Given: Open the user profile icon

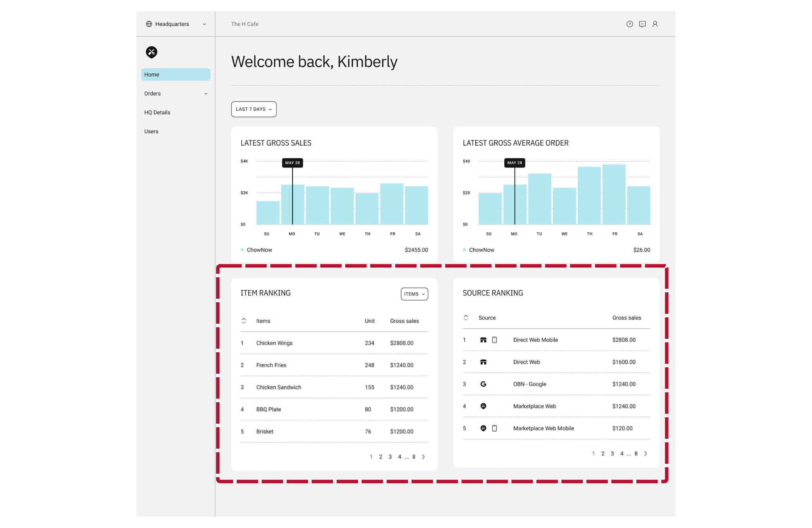Looking at the screenshot, I should (655, 24).
